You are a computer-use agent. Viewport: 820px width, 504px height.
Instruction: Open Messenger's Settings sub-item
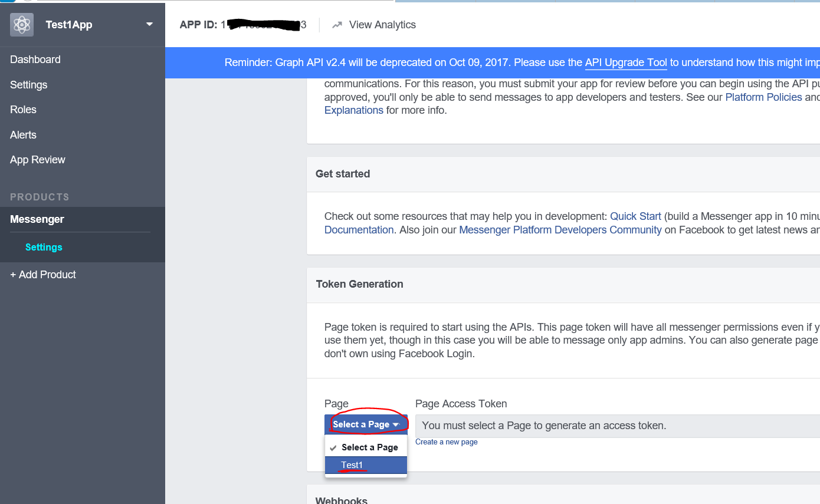click(44, 247)
